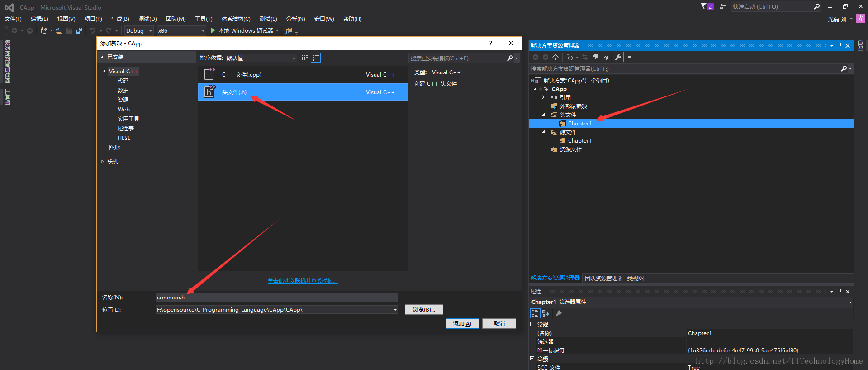Click Property Pages wrench in Properties panel
The width and height of the screenshot is (868, 370).
pyautogui.click(x=559, y=313)
